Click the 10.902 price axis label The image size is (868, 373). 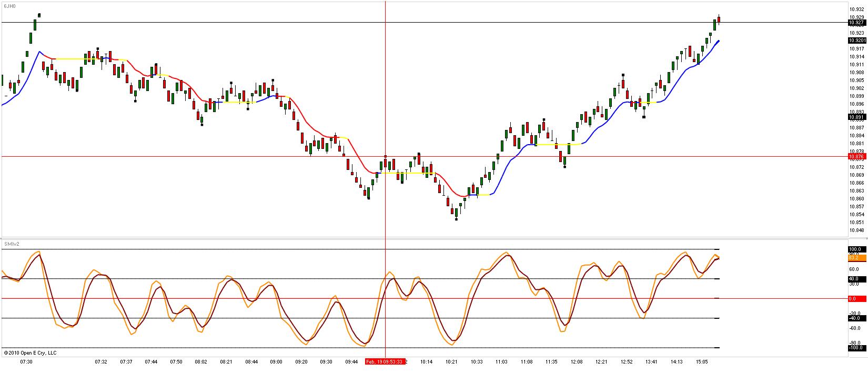pos(856,88)
